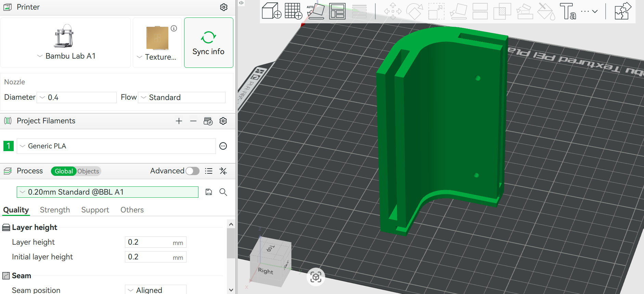This screenshot has width=644, height=294.
Task: Click the process settings list icon
Action: pyautogui.click(x=209, y=171)
